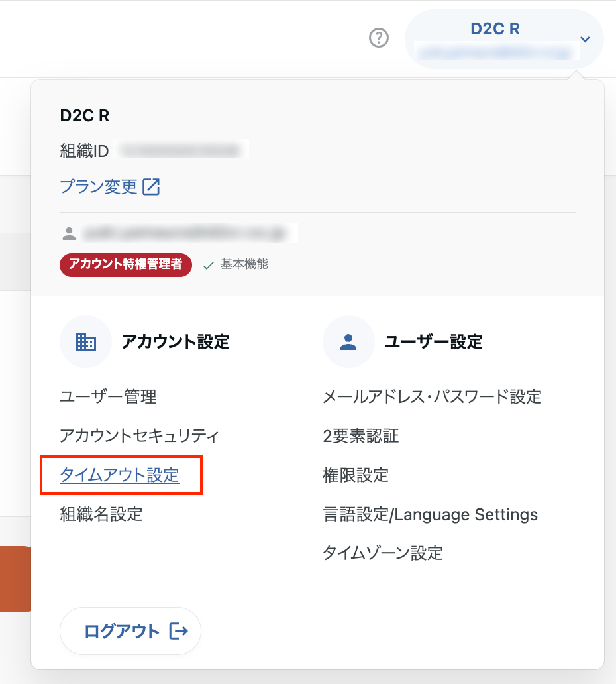Click the help question mark icon
The height and width of the screenshot is (684, 616).
coord(378,39)
